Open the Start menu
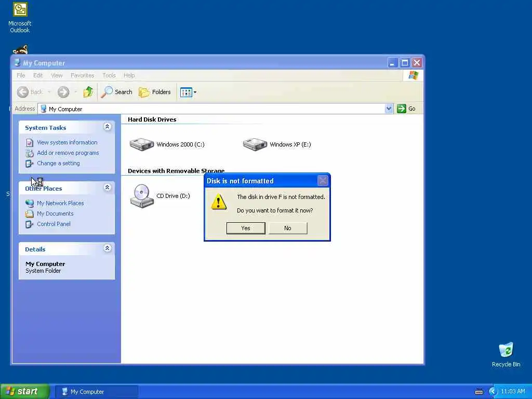This screenshot has width=532, height=399. click(25, 392)
